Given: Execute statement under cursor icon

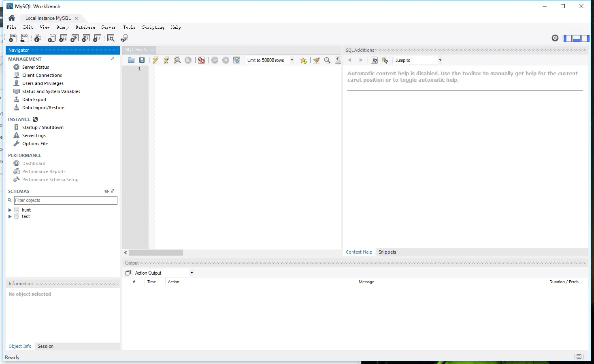Looking at the screenshot, I should 166,60.
